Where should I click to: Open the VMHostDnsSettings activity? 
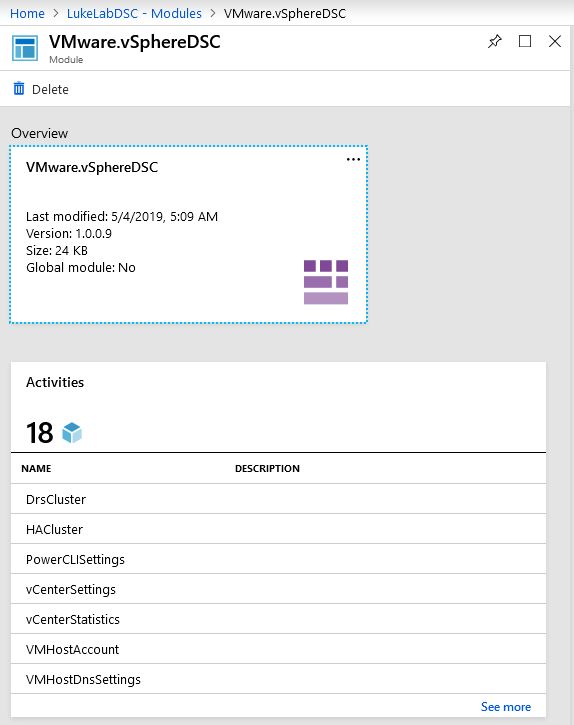278,679
